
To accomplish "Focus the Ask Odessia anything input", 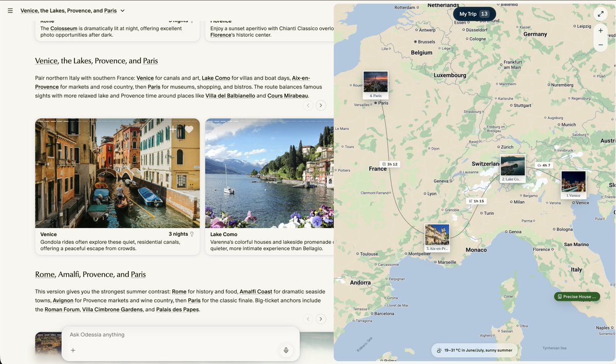I will point(180,335).
